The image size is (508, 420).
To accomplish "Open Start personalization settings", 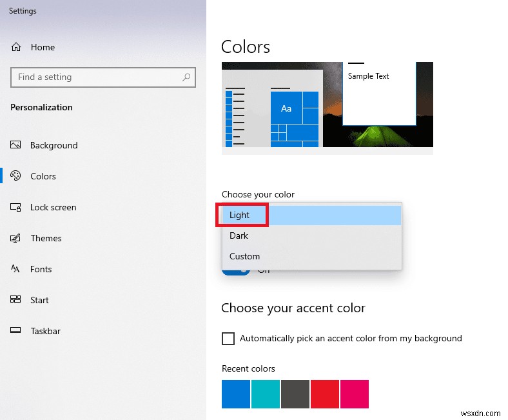I will click(x=103, y=300).
